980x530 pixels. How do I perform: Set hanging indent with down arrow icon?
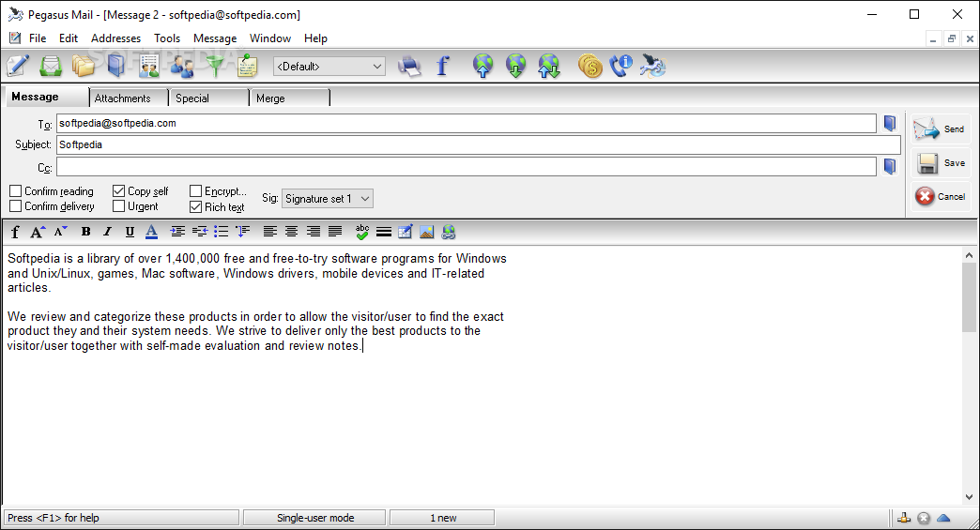tap(242, 232)
